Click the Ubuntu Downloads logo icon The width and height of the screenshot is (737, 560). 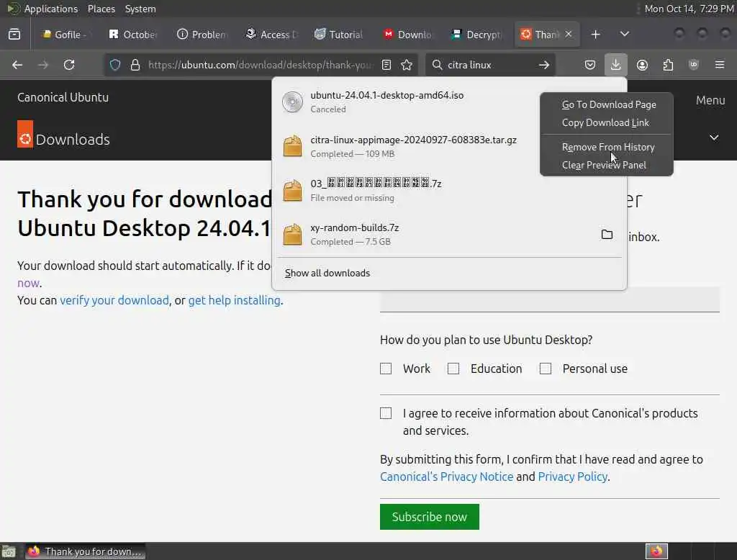[25, 134]
